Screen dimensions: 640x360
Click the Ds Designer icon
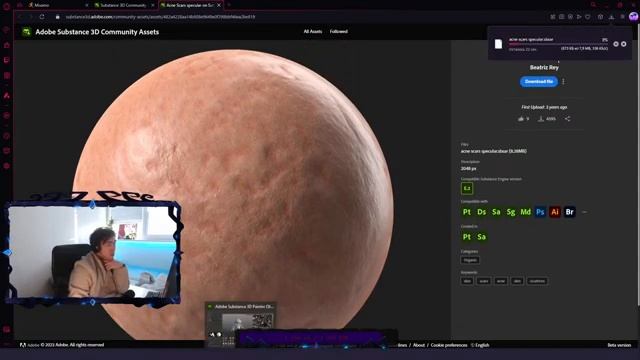pyautogui.click(x=482, y=212)
